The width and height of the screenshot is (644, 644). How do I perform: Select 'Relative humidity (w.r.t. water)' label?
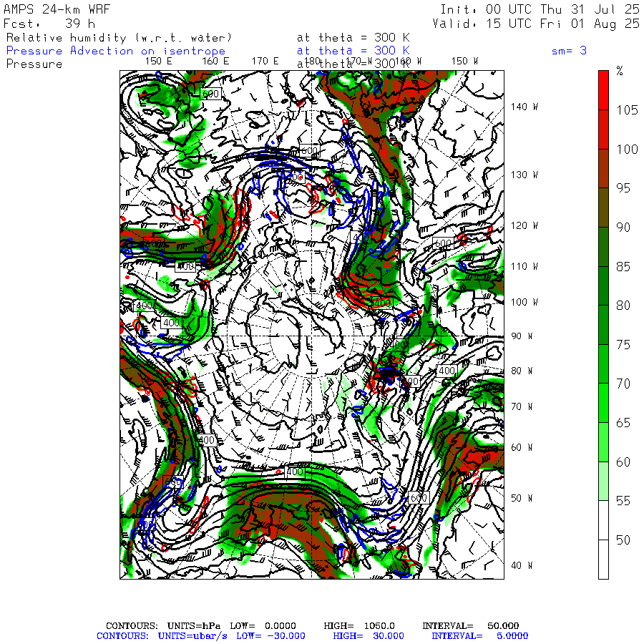click(x=119, y=38)
